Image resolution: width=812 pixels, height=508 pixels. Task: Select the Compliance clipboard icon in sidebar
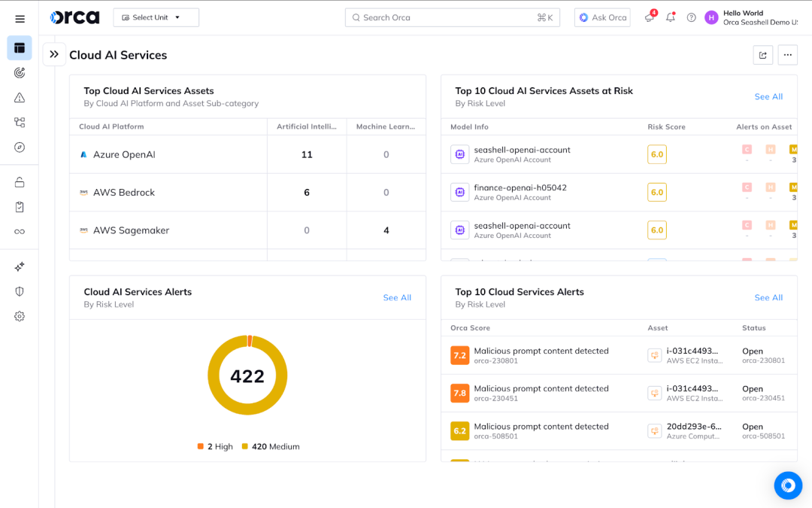(x=20, y=207)
